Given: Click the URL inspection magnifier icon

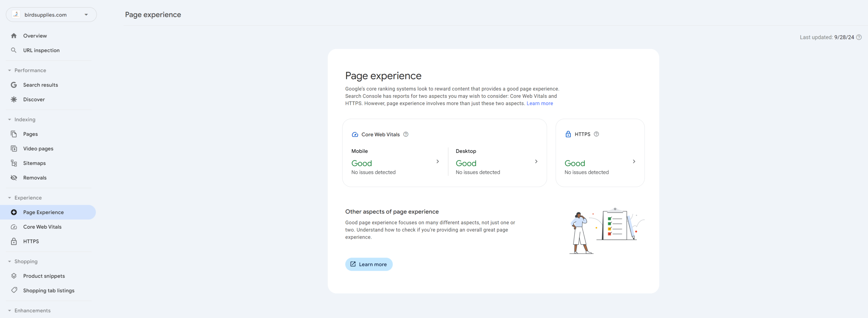Looking at the screenshot, I should coord(14,50).
